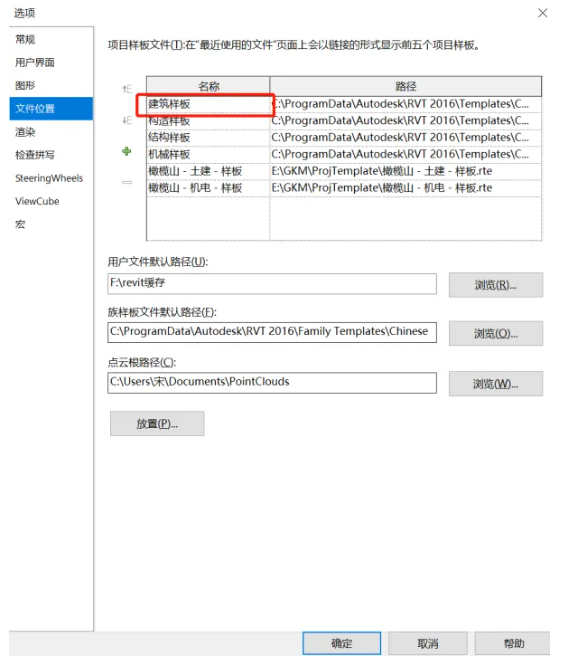Screen dimensions: 565x662
Task: Click the 名称 column header
Action: tap(208, 87)
